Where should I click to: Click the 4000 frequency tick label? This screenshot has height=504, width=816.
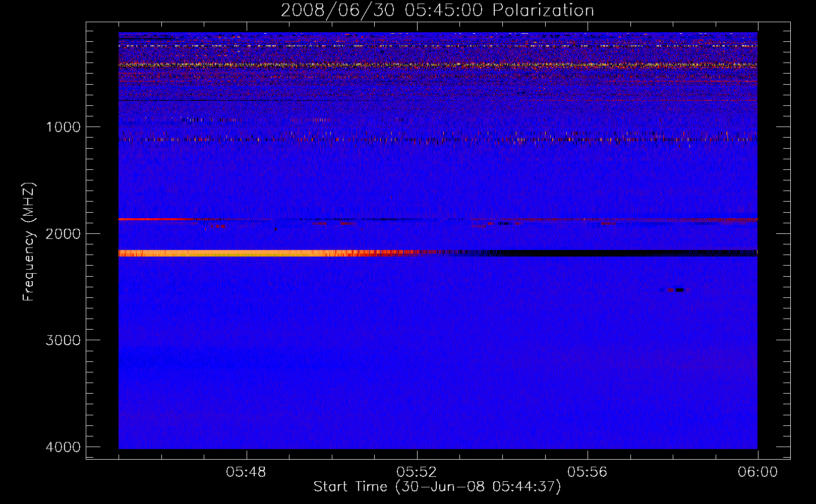coord(63,447)
